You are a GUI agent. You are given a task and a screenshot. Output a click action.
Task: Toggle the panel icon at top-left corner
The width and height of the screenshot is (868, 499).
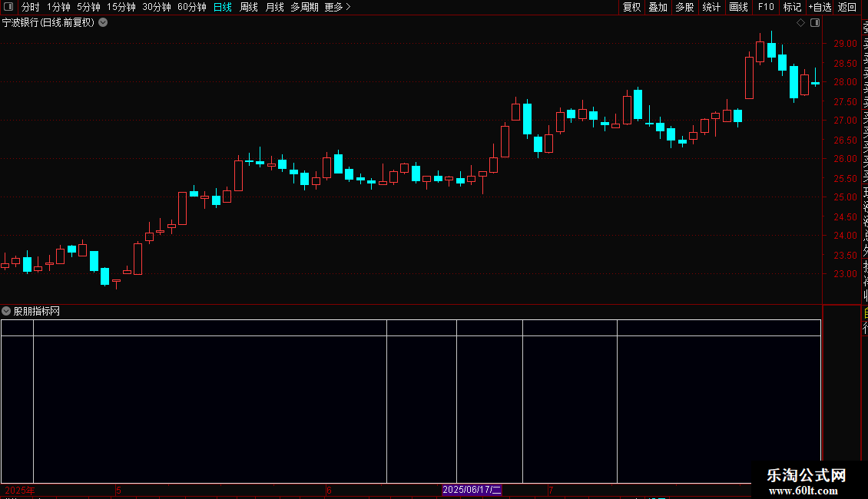(x=8, y=7)
